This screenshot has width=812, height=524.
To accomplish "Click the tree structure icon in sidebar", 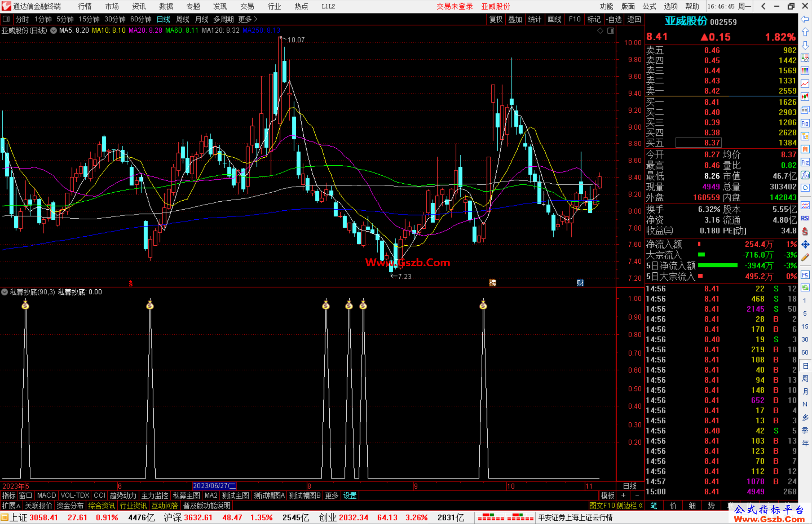I will pos(805,136).
